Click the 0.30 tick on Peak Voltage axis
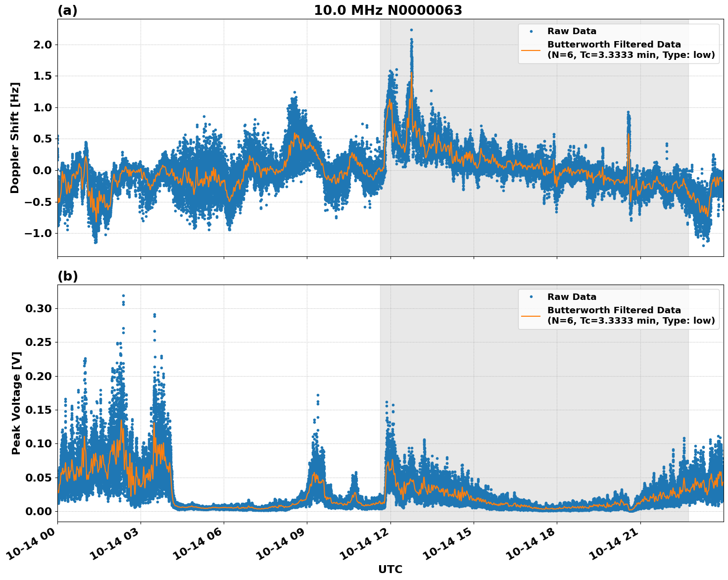 pos(38,309)
